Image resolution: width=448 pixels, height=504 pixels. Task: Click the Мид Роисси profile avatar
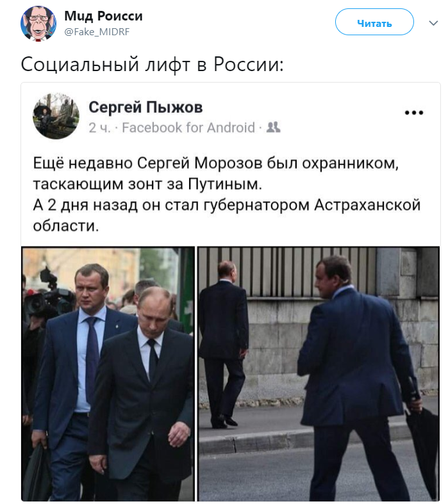point(38,24)
